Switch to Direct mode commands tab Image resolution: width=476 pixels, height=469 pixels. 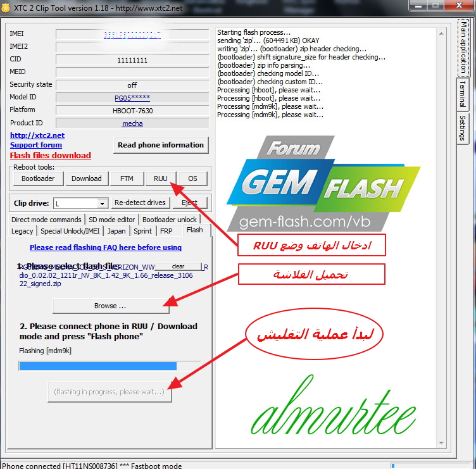point(46,220)
